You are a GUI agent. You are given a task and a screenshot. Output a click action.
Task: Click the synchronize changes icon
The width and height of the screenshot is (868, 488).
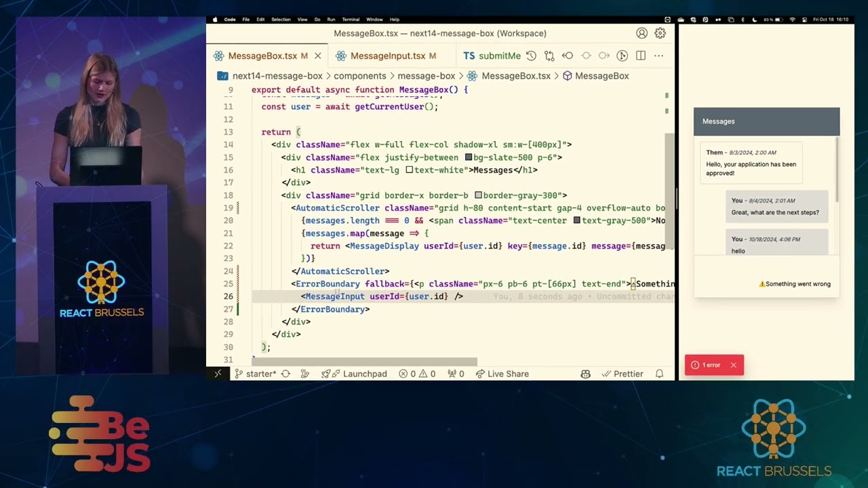coord(285,373)
